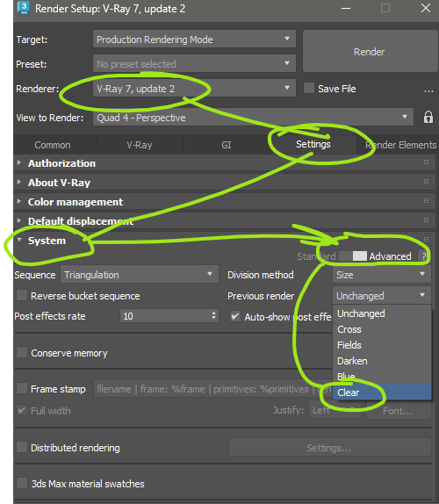Switch to the V-Ray tab
Image resolution: width=439 pixels, height=504 pixels.
140,145
